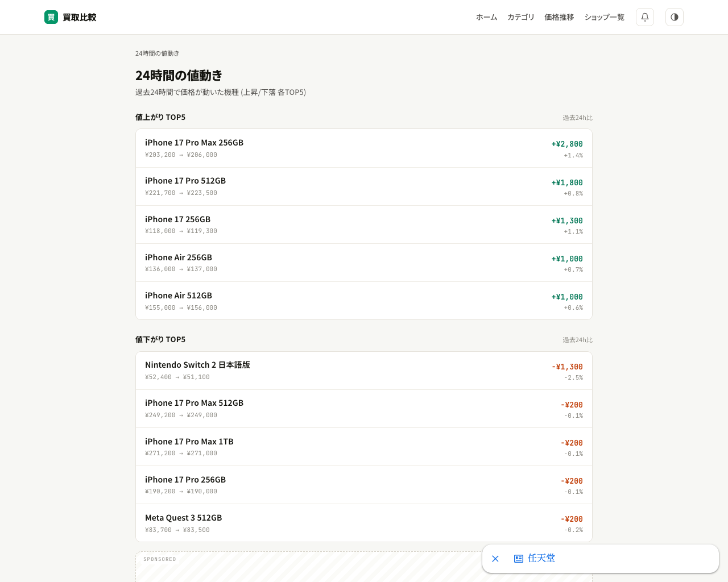
Task: Open ショップ一覧 page
Action: pyautogui.click(x=605, y=17)
